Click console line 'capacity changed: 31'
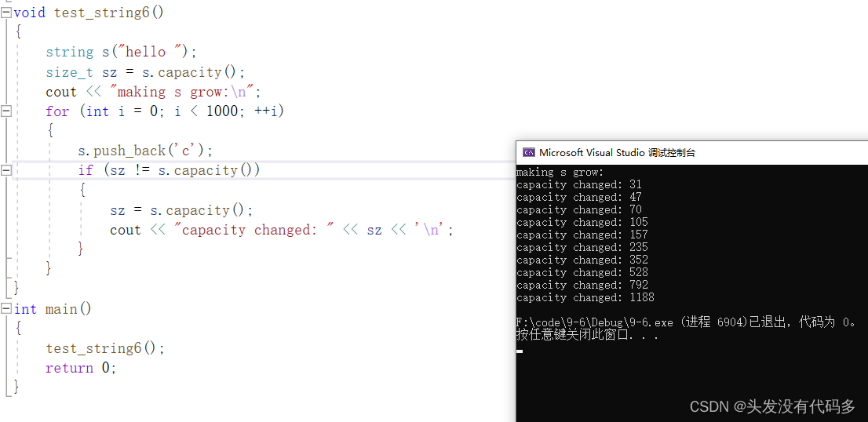868x422 pixels. (x=579, y=185)
